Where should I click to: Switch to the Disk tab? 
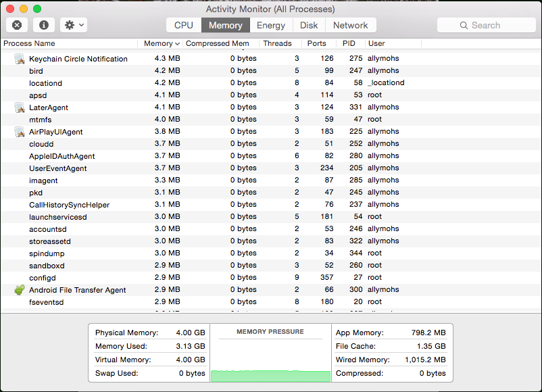coord(309,25)
